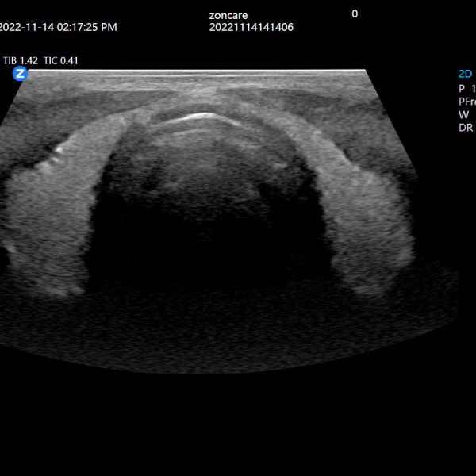Click the date and time stamp

click(57, 27)
